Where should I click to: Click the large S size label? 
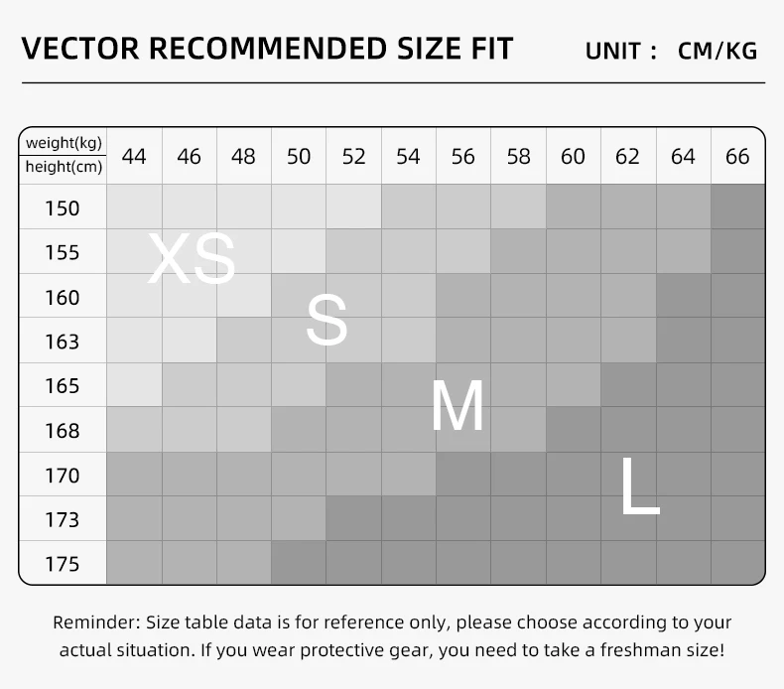click(327, 320)
